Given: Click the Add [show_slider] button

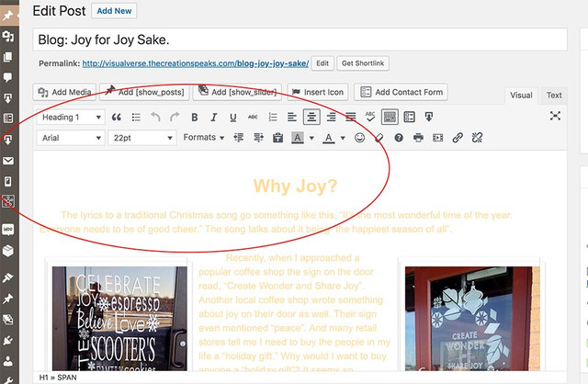Looking at the screenshot, I should tap(237, 92).
